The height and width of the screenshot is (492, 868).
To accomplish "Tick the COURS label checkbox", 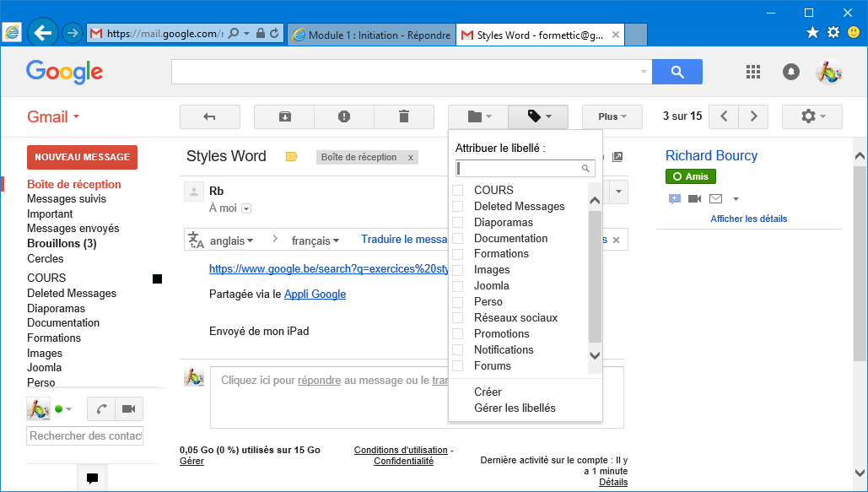I will (x=458, y=190).
